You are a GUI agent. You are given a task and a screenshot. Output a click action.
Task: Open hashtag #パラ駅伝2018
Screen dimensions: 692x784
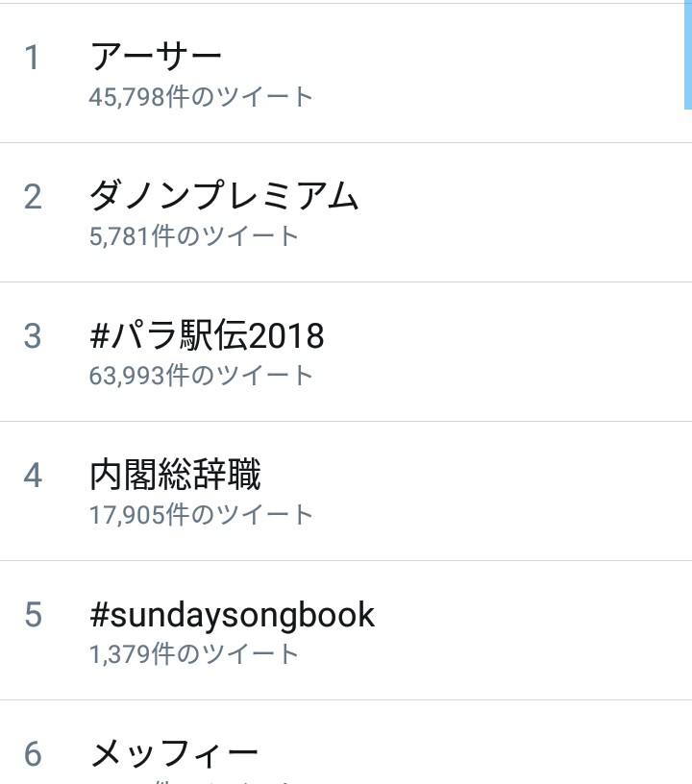click(207, 335)
